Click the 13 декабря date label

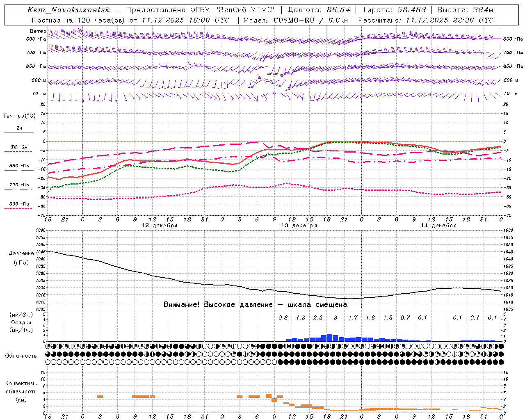pos(299,226)
